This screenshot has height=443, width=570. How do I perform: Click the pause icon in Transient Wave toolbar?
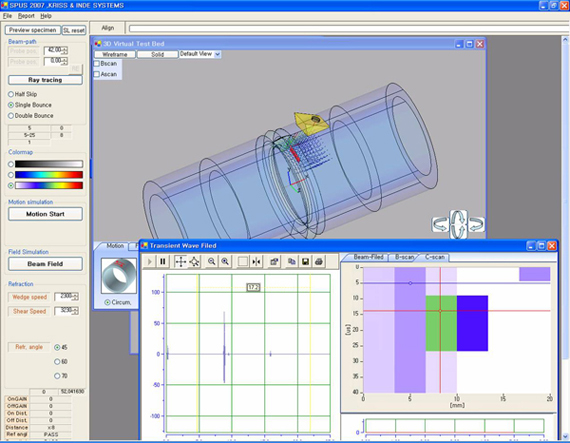coord(163,261)
